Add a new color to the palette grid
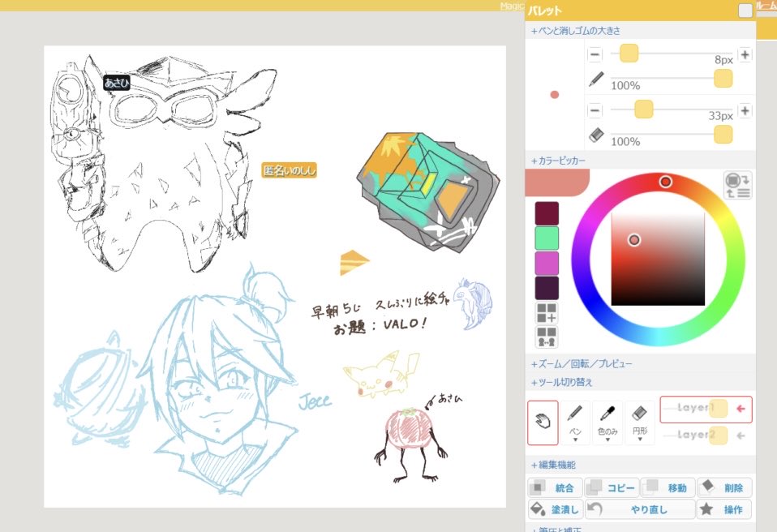Viewport: 777px width, 532px height. pyautogui.click(x=547, y=313)
